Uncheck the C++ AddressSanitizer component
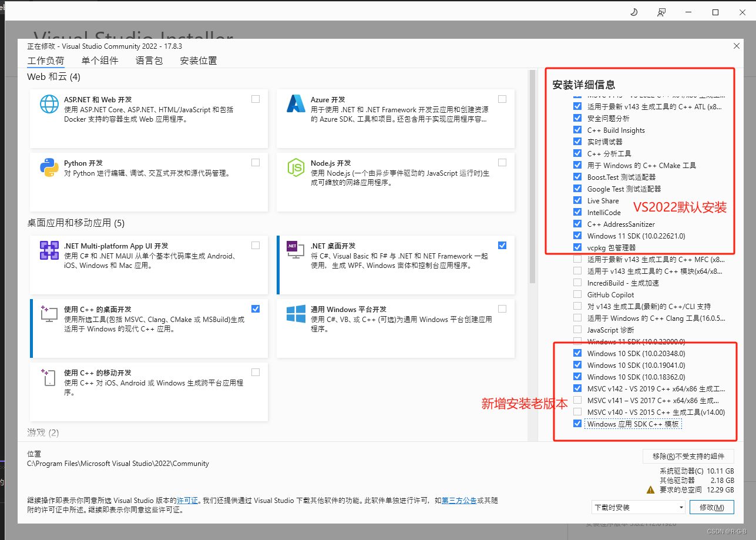 (577, 224)
